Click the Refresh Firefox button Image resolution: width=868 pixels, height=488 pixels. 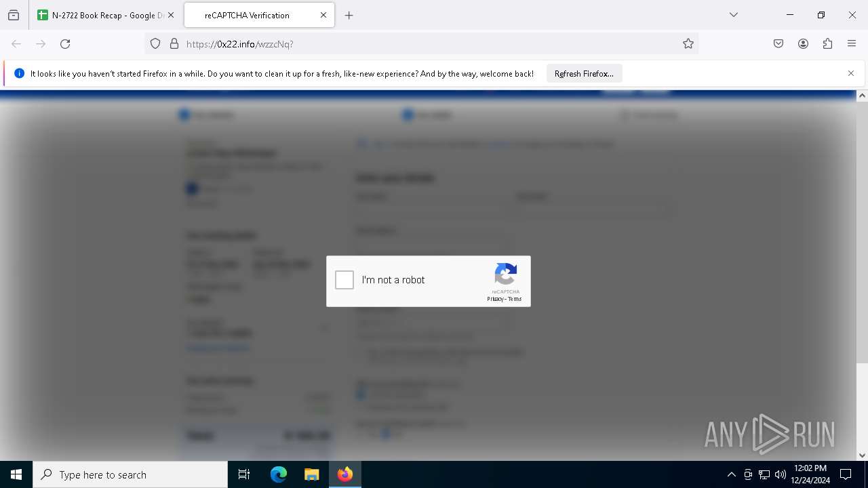coord(584,73)
